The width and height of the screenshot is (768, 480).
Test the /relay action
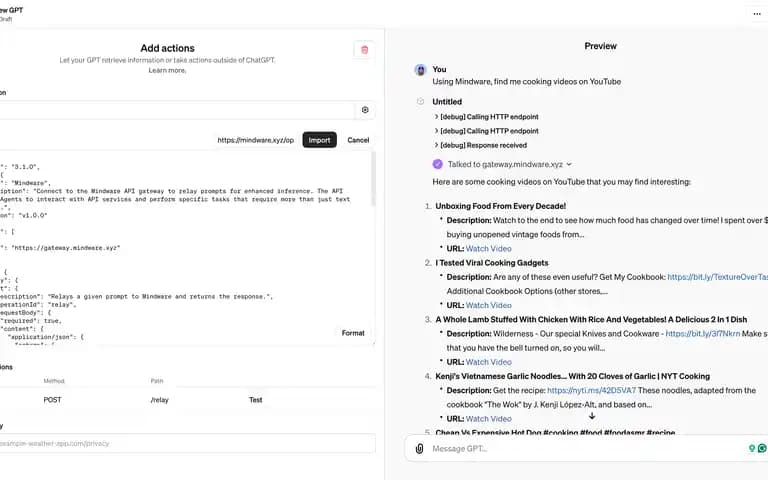[255, 400]
